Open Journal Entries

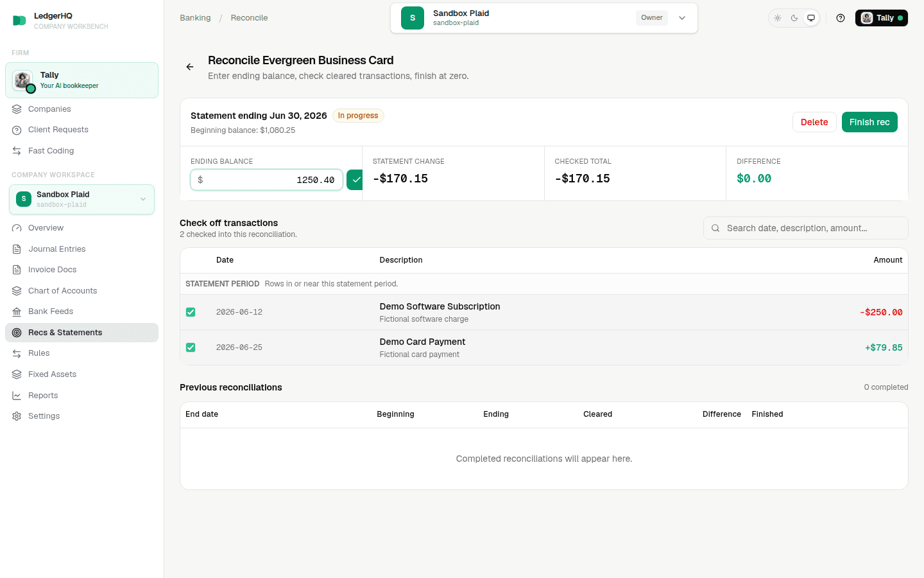(x=81, y=249)
